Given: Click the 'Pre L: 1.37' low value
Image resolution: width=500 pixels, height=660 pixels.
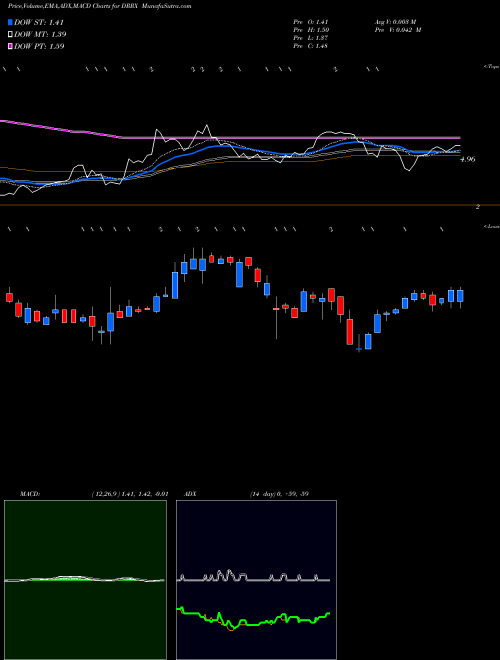Looking at the screenshot, I should pos(311,37).
